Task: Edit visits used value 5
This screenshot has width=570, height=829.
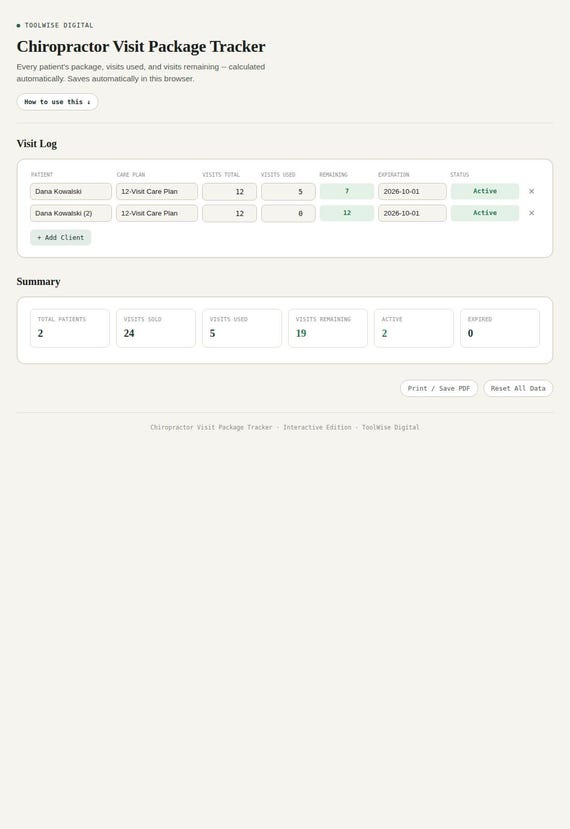Action: [288, 191]
